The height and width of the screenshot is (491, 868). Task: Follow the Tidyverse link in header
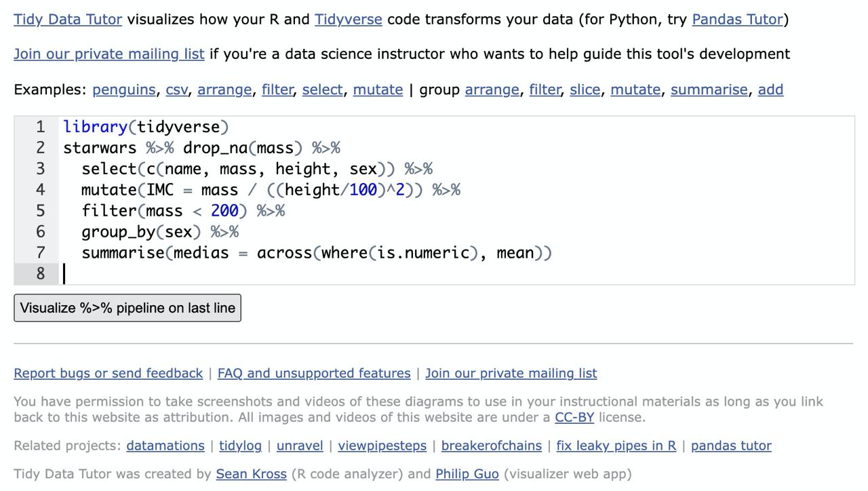coord(348,19)
